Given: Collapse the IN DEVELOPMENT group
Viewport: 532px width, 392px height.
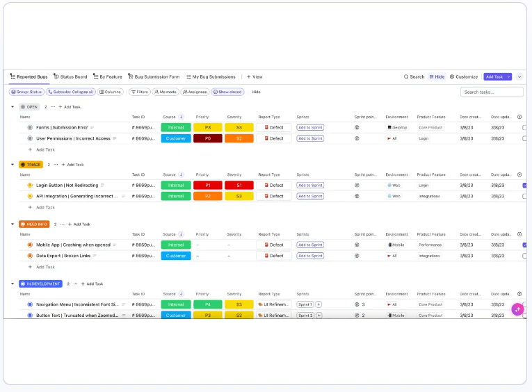Looking at the screenshot, I should pyautogui.click(x=13, y=284).
